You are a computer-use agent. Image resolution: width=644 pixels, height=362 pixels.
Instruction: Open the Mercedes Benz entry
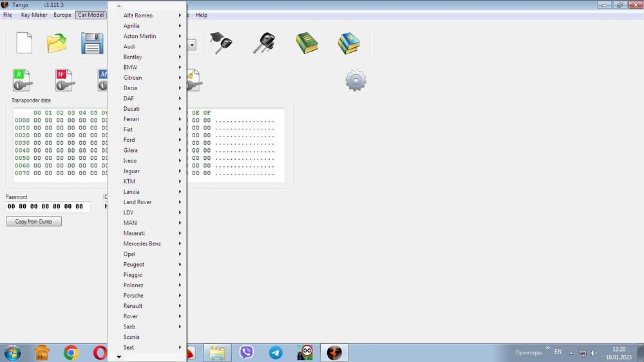click(147, 243)
